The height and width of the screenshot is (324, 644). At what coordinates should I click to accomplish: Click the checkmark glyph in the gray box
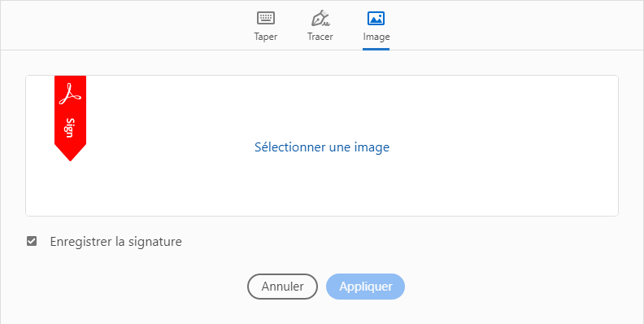tap(32, 241)
